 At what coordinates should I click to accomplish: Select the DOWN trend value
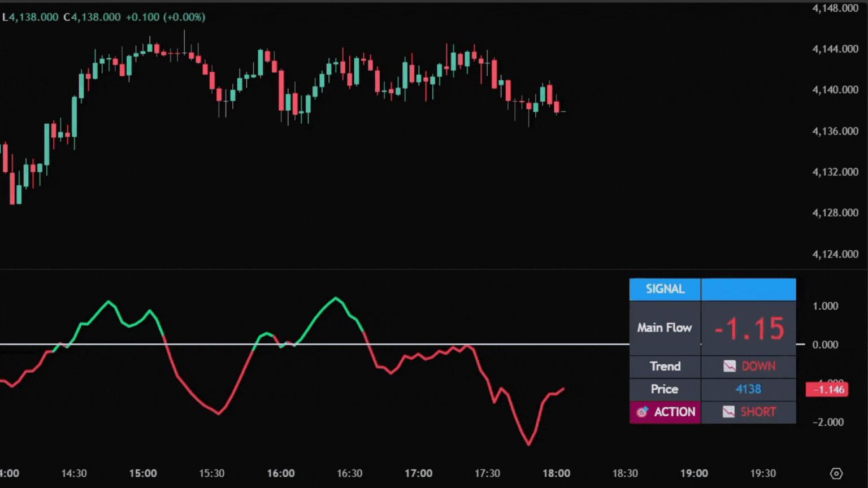pos(758,366)
